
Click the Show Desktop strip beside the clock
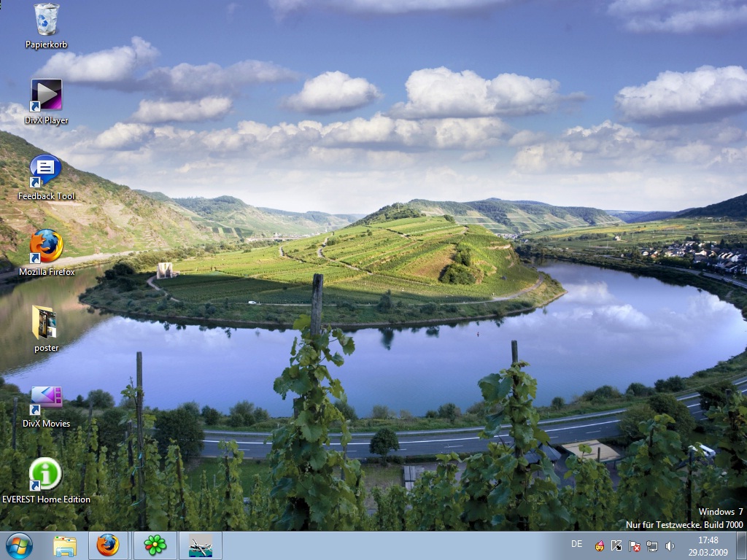point(741,545)
